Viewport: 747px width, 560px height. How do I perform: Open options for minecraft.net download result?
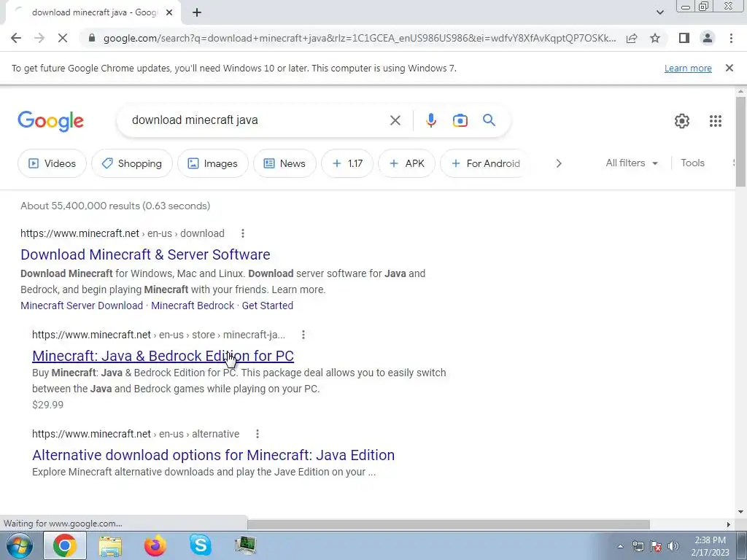(x=242, y=233)
